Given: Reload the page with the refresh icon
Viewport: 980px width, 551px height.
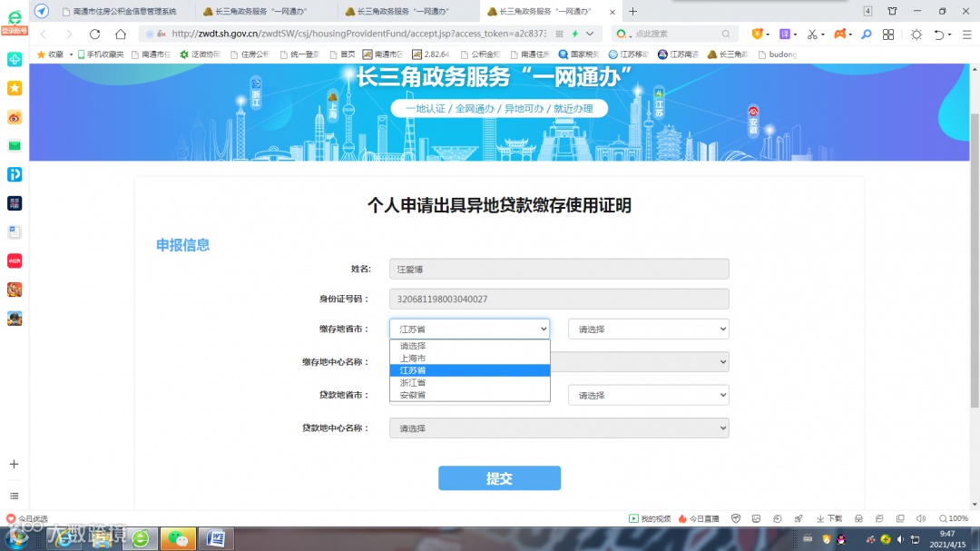Looking at the screenshot, I should pos(94,34).
